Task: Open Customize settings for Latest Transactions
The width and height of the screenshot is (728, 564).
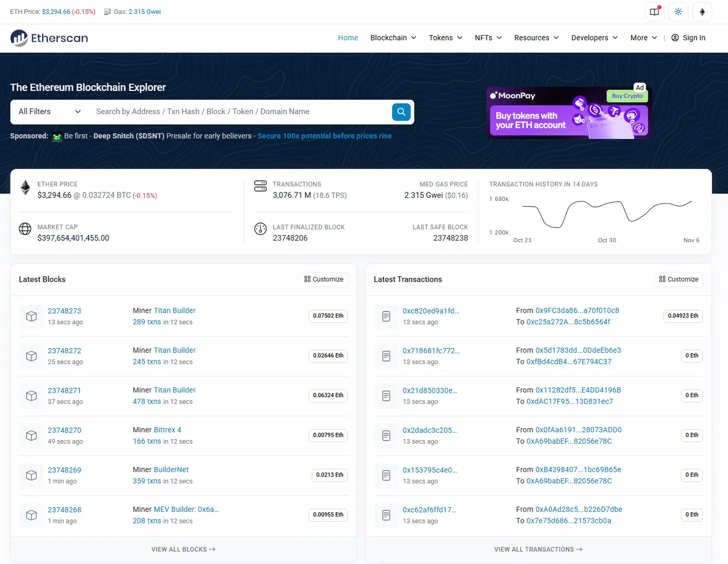Action: click(x=678, y=279)
